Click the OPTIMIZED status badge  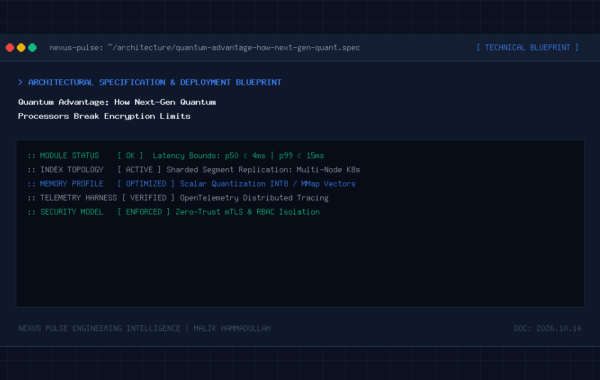tap(146, 184)
